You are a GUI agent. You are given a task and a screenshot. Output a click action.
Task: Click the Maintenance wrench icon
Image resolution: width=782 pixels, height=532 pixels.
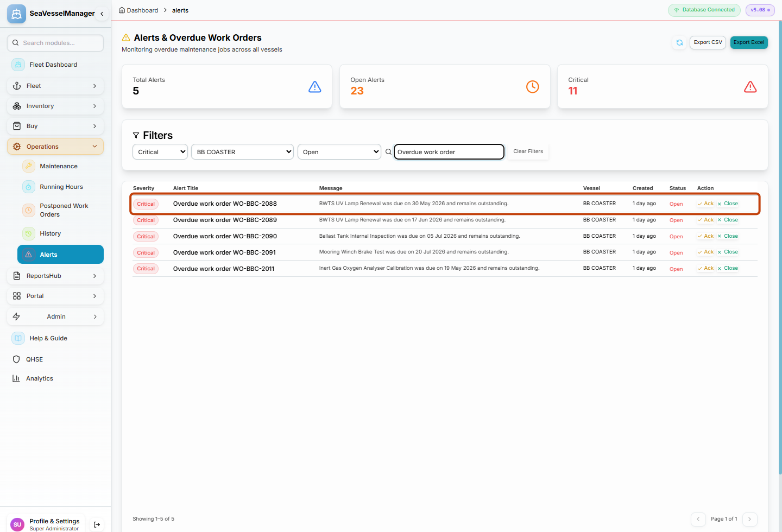pos(29,166)
